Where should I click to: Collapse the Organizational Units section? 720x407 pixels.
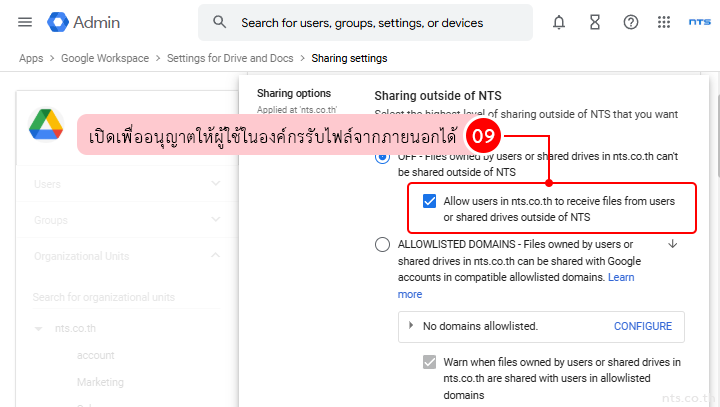pos(216,255)
